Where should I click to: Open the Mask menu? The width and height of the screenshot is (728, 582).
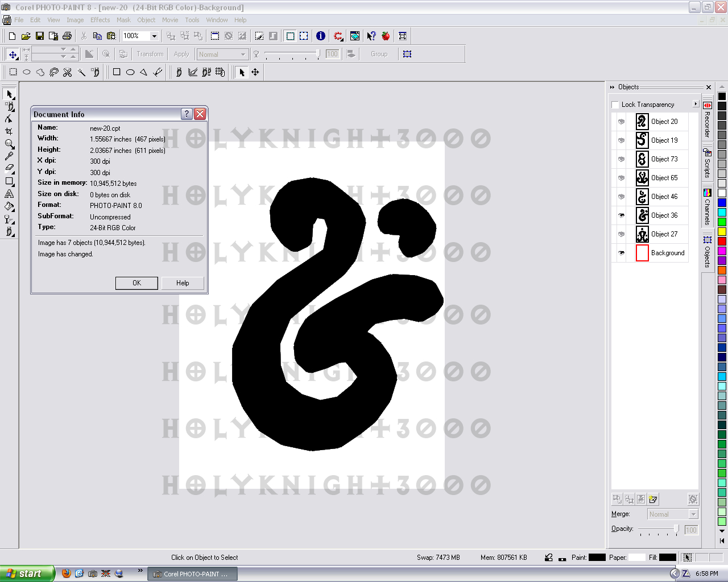pos(123,20)
